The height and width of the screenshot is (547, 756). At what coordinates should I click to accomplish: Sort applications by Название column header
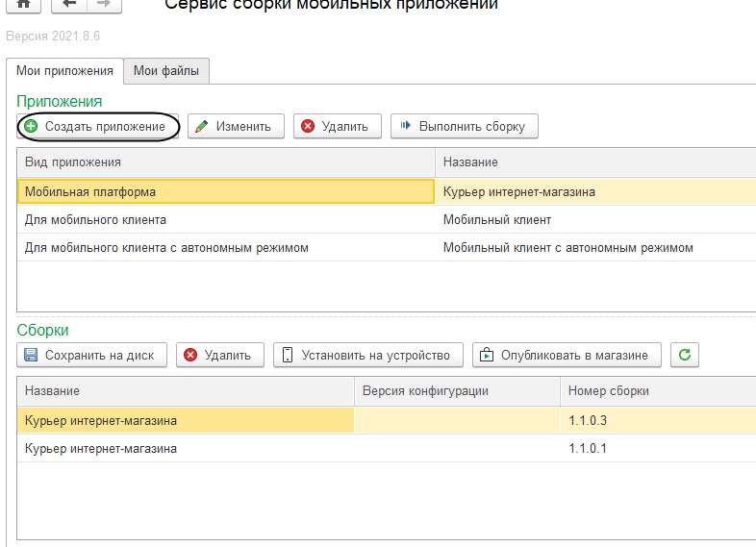pos(595,162)
